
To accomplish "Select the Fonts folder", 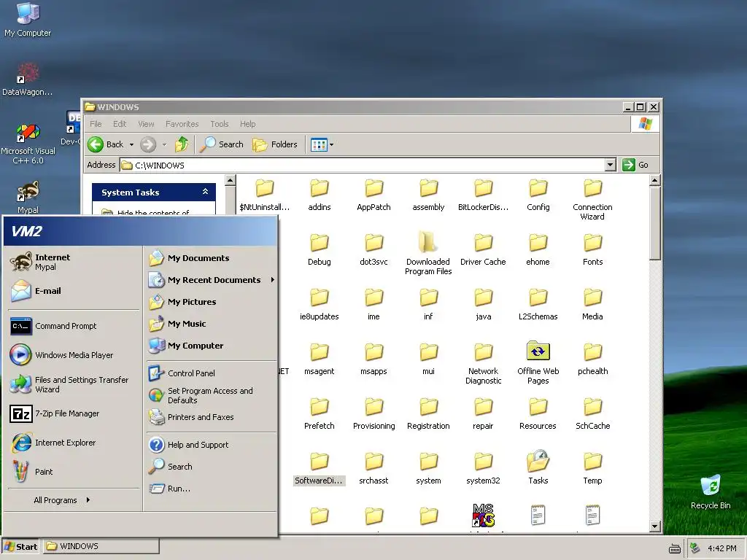I will (592, 249).
